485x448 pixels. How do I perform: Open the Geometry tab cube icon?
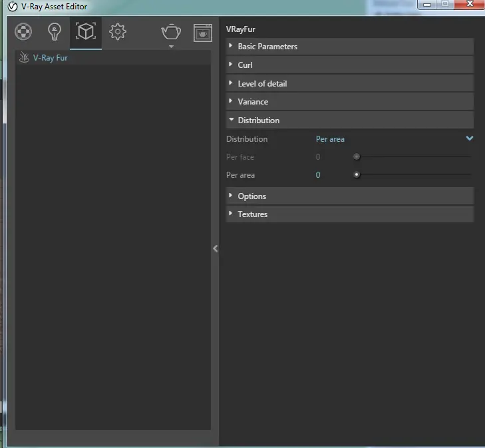[86, 31]
